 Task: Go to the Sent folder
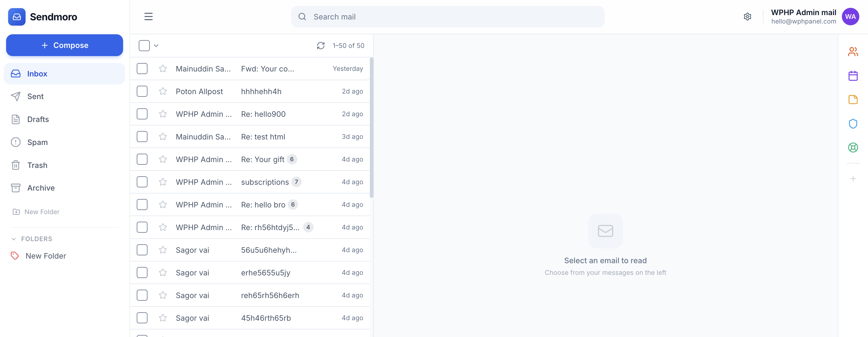pos(35,96)
